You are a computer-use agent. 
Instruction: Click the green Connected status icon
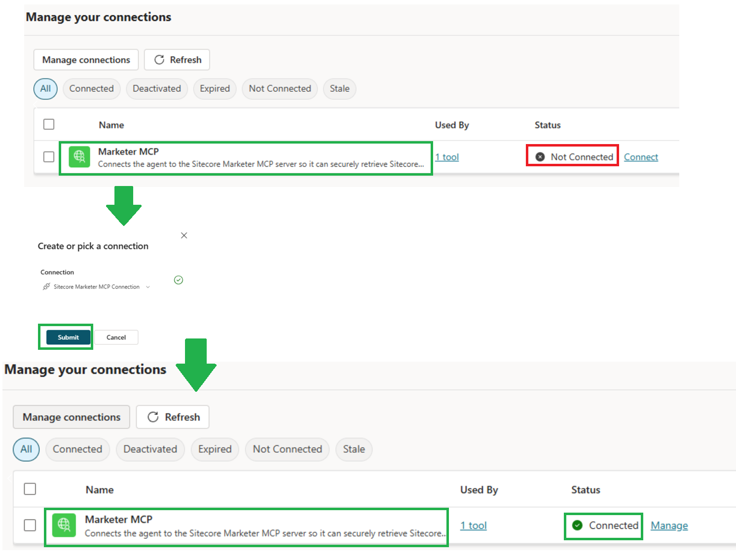(577, 525)
